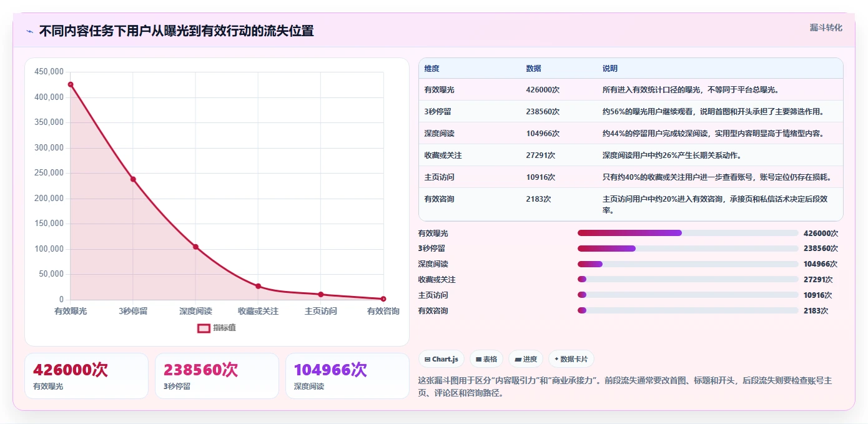Toggle the 指标值 legend swatch

[x=204, y=328]
